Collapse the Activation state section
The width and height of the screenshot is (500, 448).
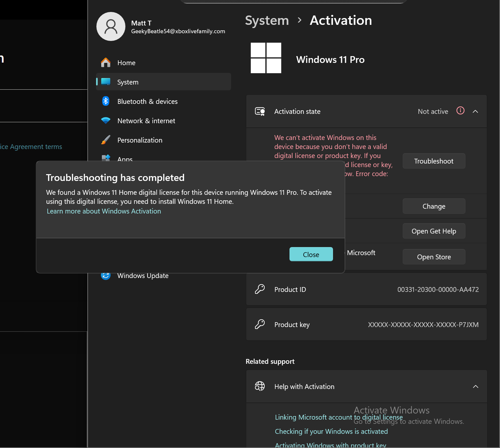point(475,111)
